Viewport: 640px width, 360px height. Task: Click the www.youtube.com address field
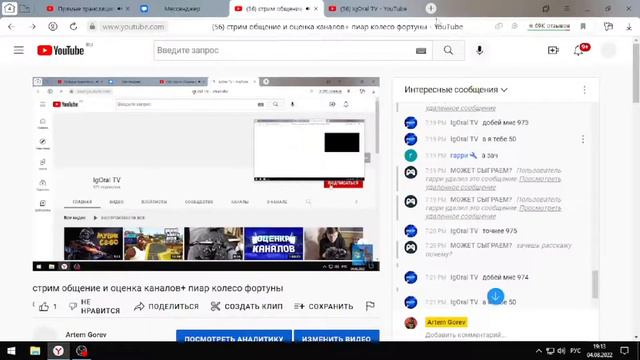pos(133,27)
